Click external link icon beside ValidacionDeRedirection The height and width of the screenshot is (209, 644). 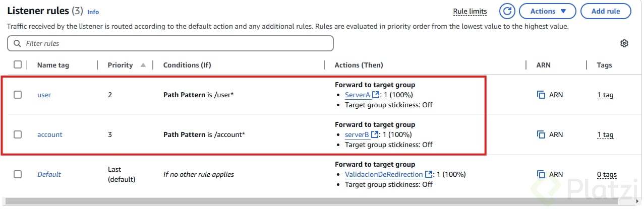[429, 174]
